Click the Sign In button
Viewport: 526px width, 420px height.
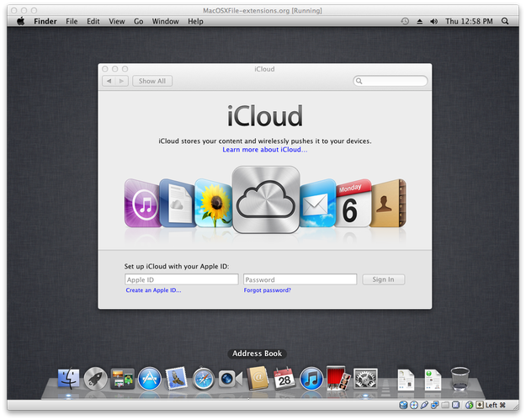click(x=384, y=279)
